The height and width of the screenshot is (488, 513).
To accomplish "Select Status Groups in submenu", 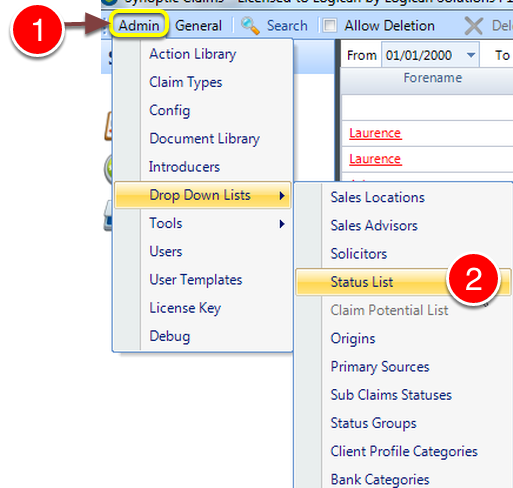I will [x=403, y=423].
